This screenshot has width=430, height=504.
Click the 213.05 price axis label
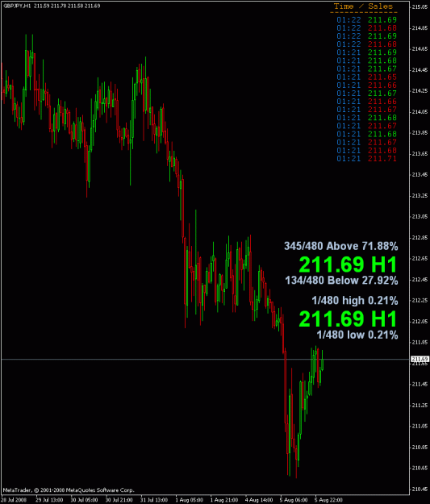(420, 216)
